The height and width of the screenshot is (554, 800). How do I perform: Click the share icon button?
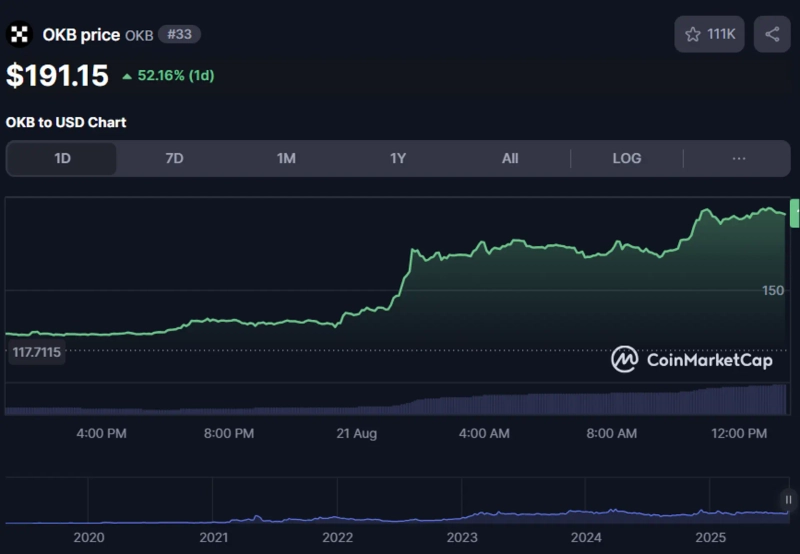tap(772, 34)
